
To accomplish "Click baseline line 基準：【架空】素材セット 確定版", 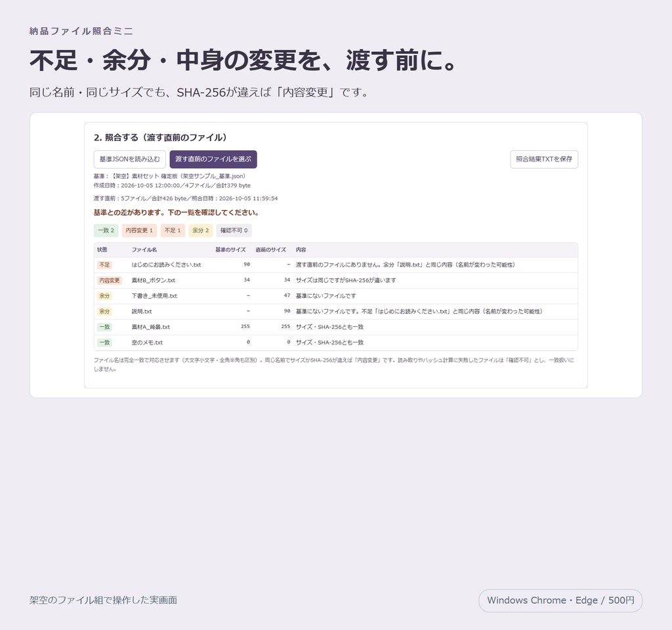I will [x=170, y=176].
